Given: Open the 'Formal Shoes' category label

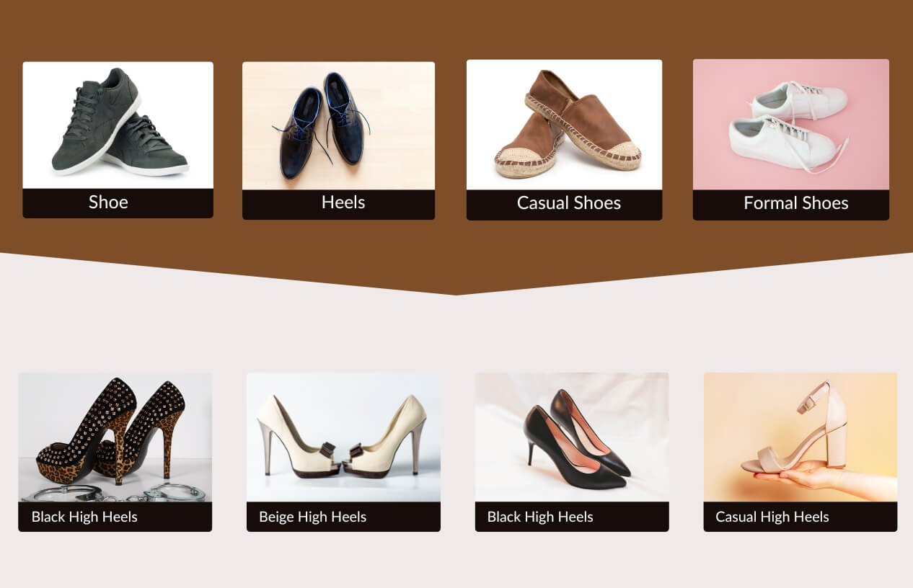Looking at the screenshot, I should pos(795,203).
